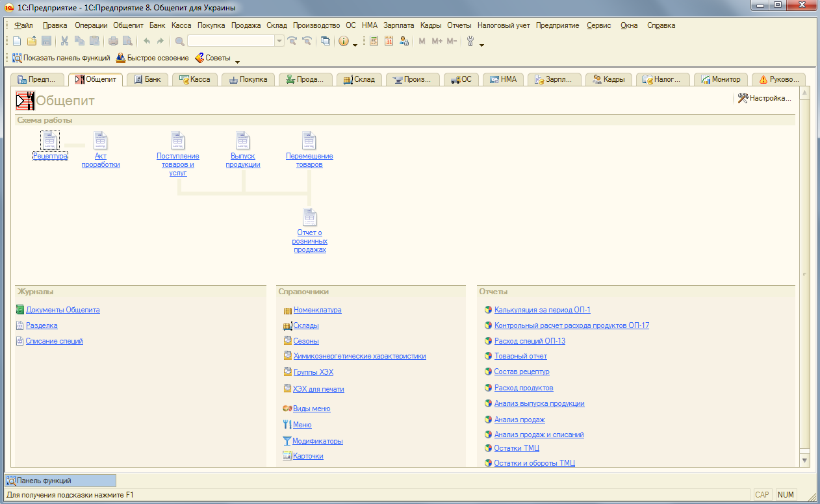Open the Настройка... settings button
The image size is (820, 504).
(x=765, y=99)
